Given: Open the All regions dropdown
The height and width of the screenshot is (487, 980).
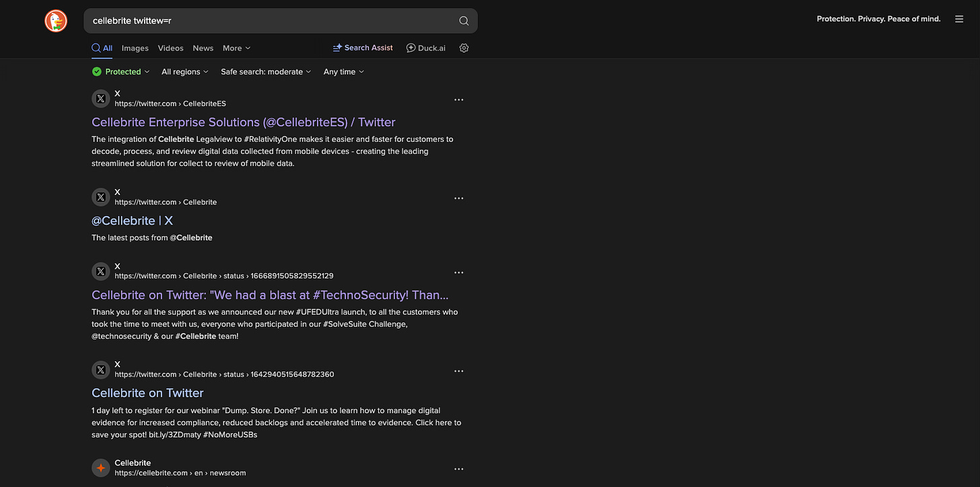Looking at the screenshot, I should (185, 72).
